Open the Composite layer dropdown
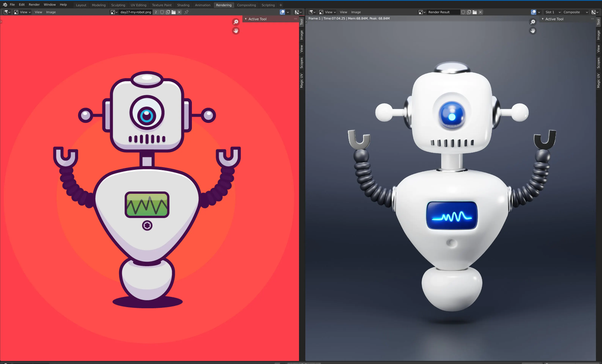The height and width of the screenshot is (364, 602). (x=575, y=12)
